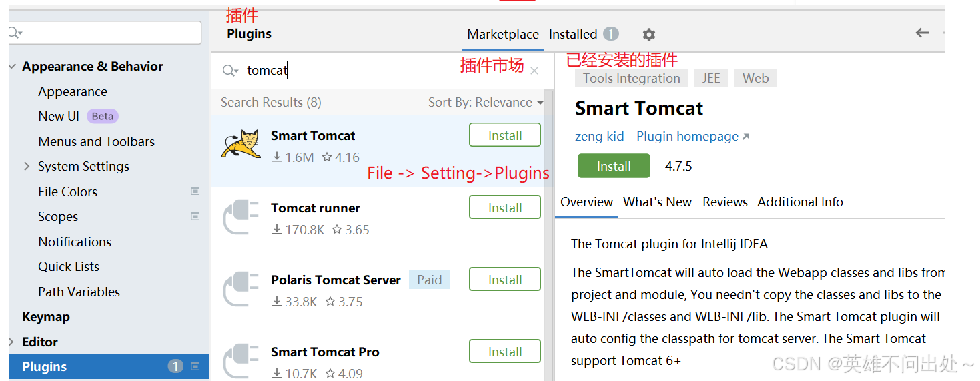Click the Plugins row project-level icon
Viewport: 980px width, 381px height.
(x=195, y=366)
